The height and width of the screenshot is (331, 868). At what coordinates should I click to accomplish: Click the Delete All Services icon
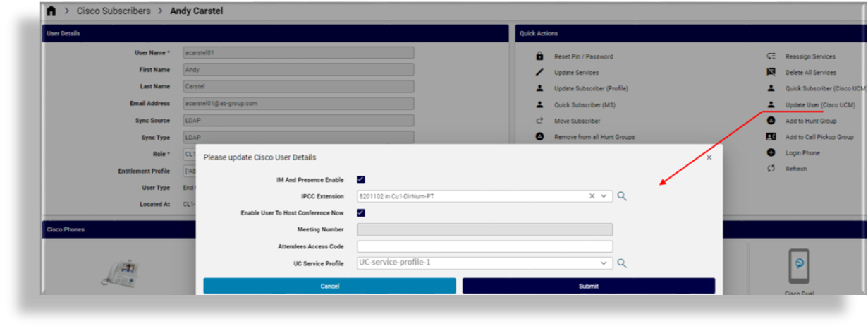point(771,73)
